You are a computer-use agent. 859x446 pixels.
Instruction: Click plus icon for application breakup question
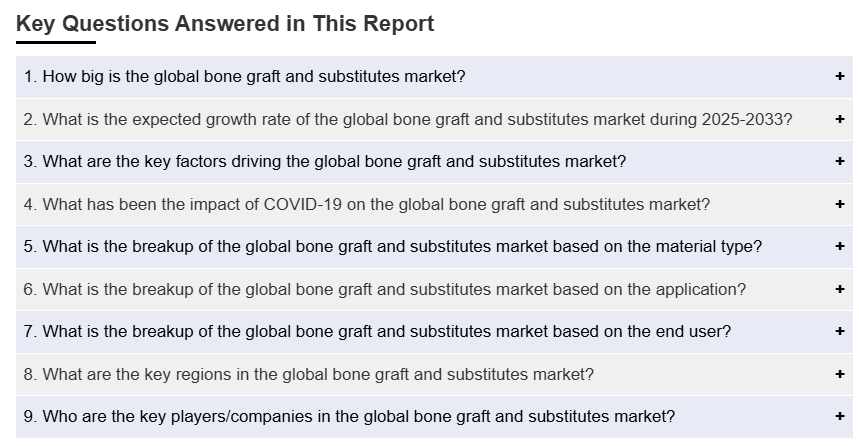point(839,290)
